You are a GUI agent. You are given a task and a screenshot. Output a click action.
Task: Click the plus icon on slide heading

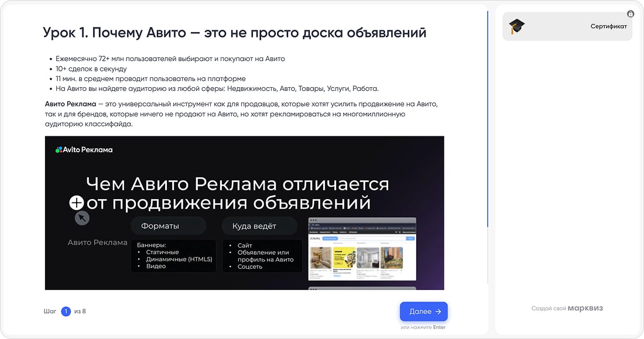pyautogui.click(x=76, y=203)
